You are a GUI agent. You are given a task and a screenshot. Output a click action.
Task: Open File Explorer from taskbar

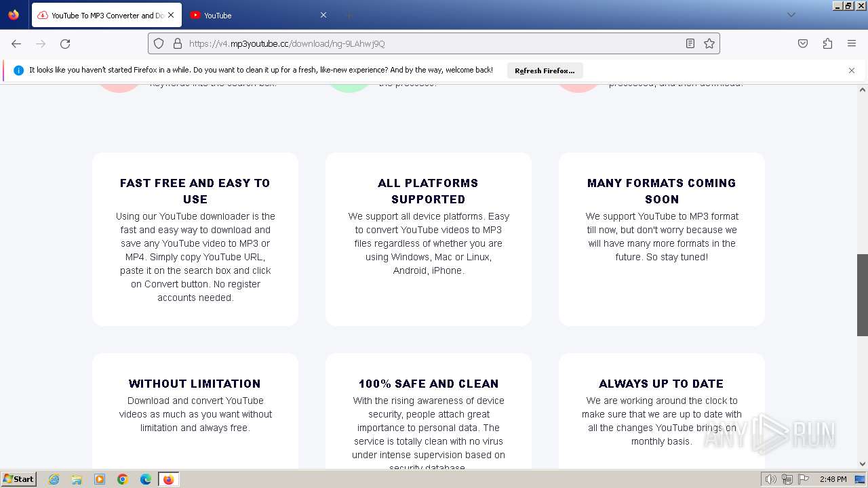(x=77, y=479)
